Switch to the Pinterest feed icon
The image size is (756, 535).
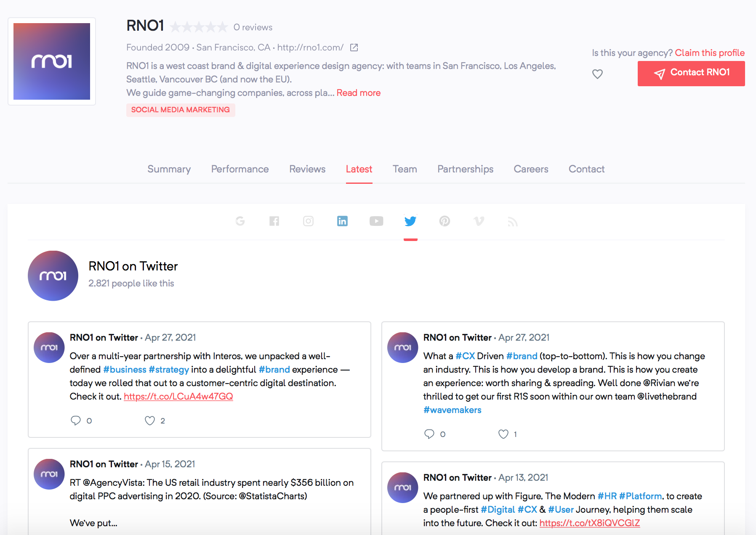445,221
